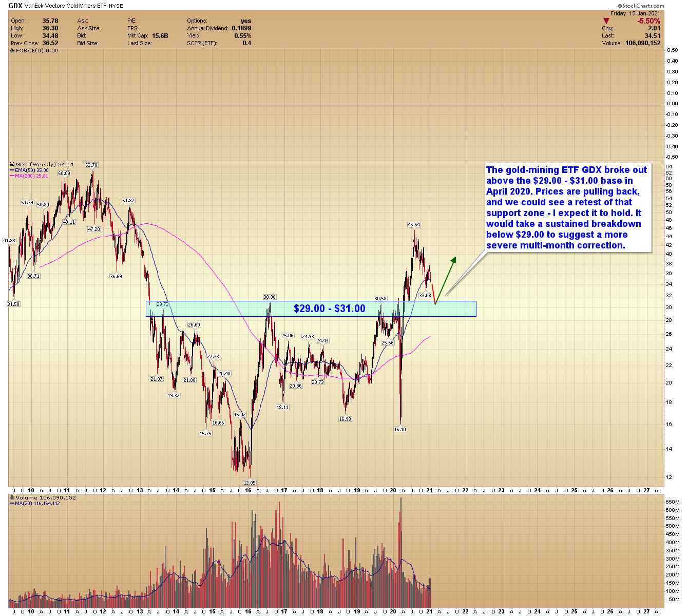Screen dimensions: 688x616
Task: Click the 26.60 price label
Action: (194, 324)
